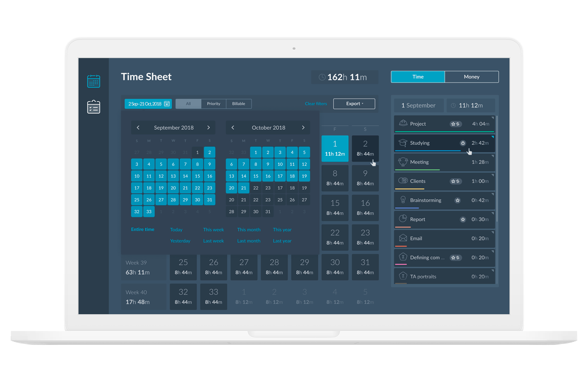The image size is (588, 382).
Task: Click the Meeting people icon
Action: coord(403,162)
